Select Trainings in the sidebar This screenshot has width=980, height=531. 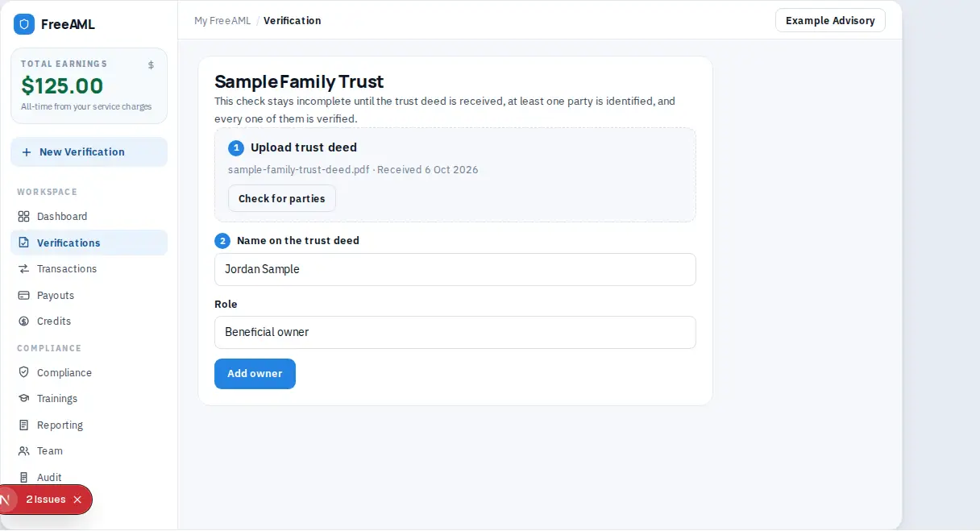[89, 399]
